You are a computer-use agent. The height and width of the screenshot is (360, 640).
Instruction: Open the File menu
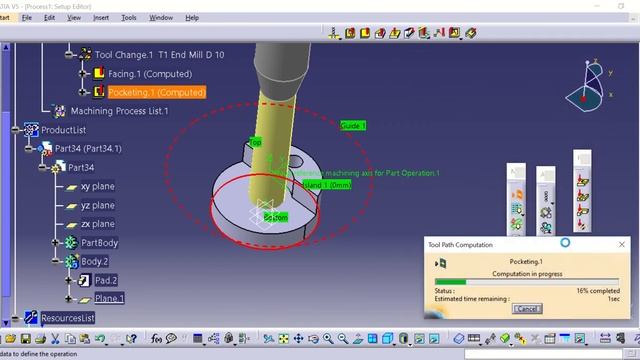coord(27,18)
